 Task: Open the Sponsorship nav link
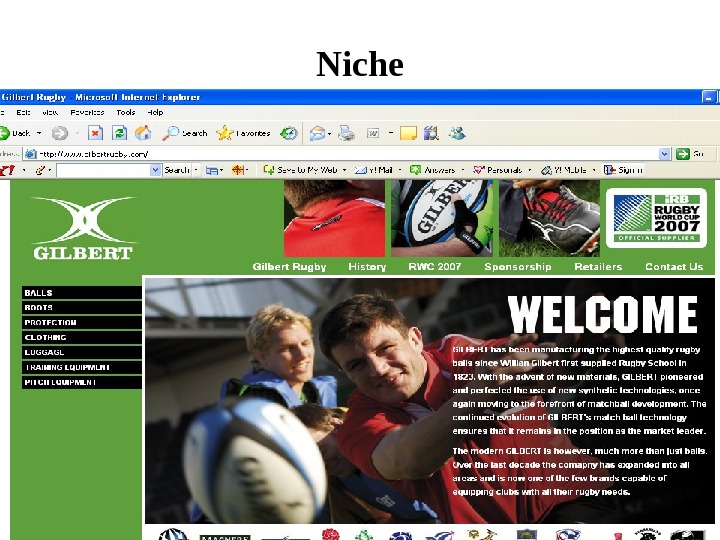pos(518,267)
